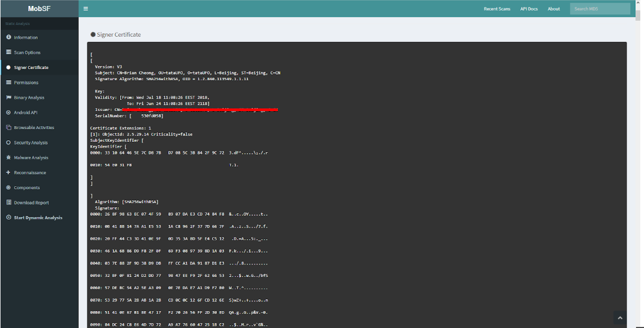Image resolution: width=644 pixels, height=328 pixels.
Task: Click the 'Signature Algorithm: SHA256withRSA' line
Action: [x=172, y=79]
